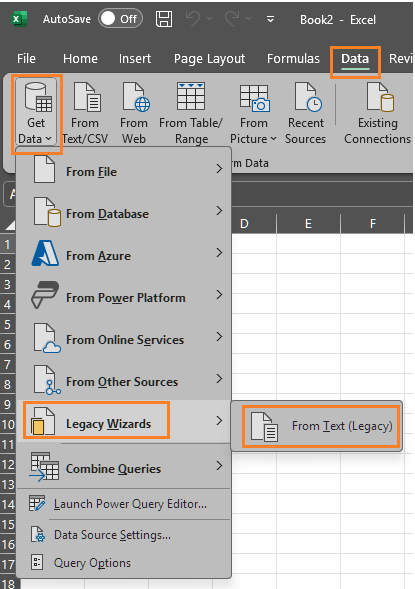Open the Redo history dropdown arrow

pyautogui.click(x=248, y=18)
